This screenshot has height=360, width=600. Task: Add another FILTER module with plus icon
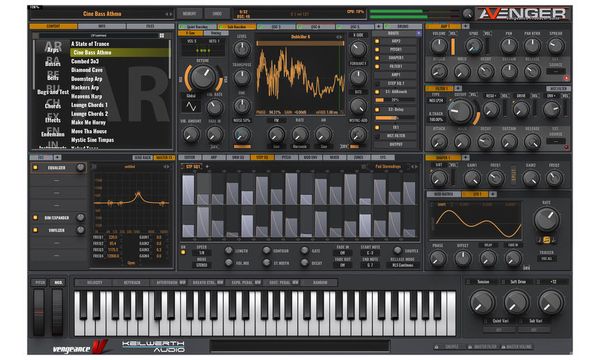point(458,88)
